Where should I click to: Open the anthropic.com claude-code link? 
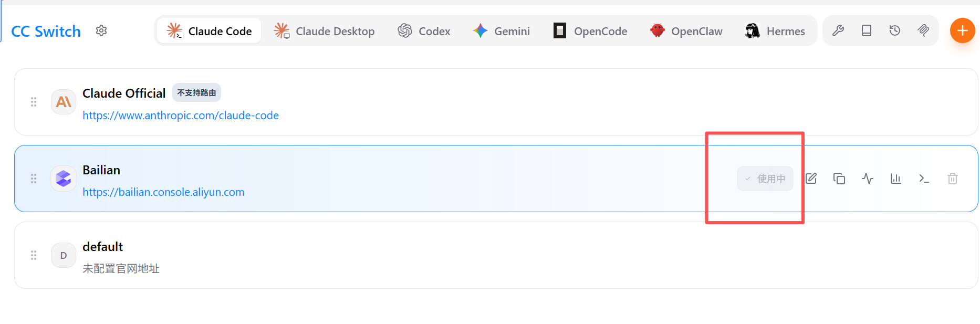(181, 116)
